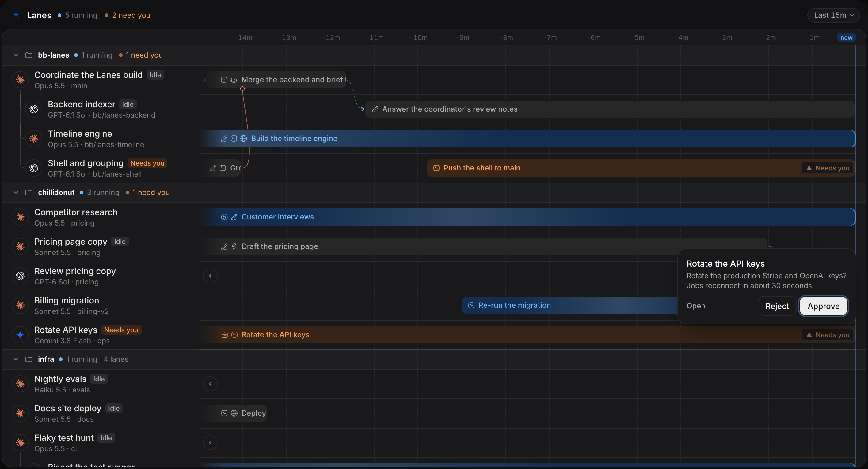Click the Needs you tag beside Shell and grouping
Screen dimensions: 868x469
click(x=147, y=163)
